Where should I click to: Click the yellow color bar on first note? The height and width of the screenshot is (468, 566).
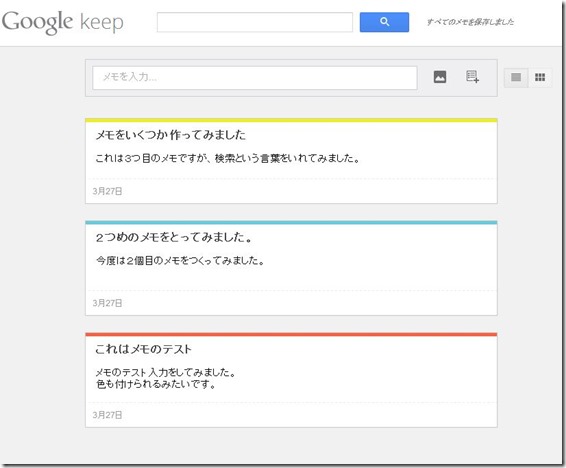click(x=291, y=120)
